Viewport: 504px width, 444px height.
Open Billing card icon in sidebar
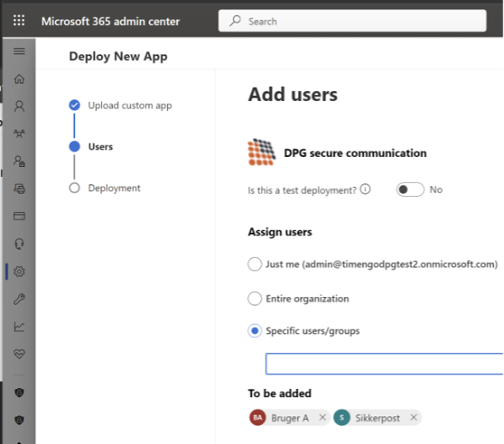[x=19, y=215]
